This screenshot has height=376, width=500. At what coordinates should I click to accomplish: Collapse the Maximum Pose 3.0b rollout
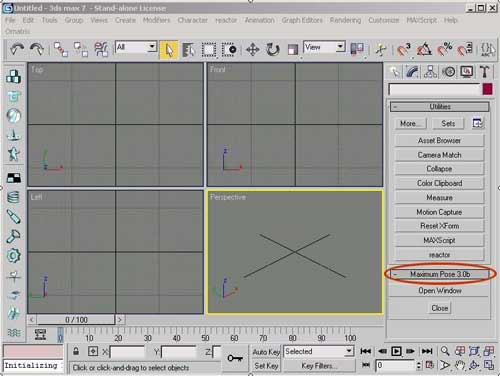pyautogui.click(x=440, y=274)
